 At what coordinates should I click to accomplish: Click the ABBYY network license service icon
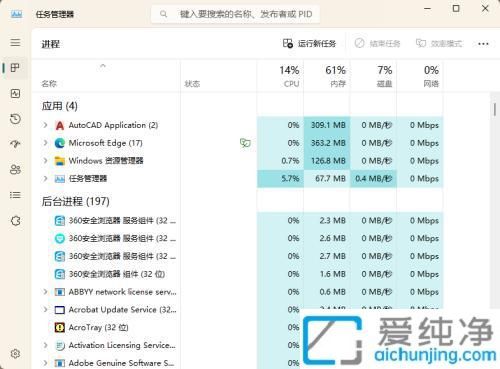coord(60,292)
